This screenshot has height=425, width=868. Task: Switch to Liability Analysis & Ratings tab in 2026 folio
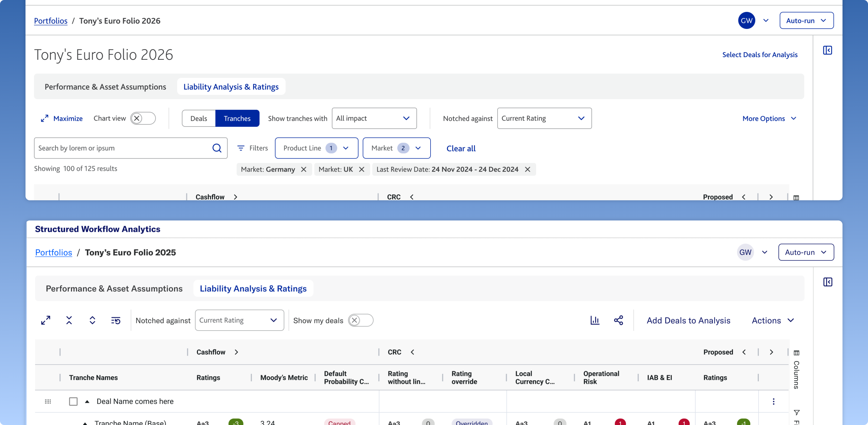tap(231, 87)
